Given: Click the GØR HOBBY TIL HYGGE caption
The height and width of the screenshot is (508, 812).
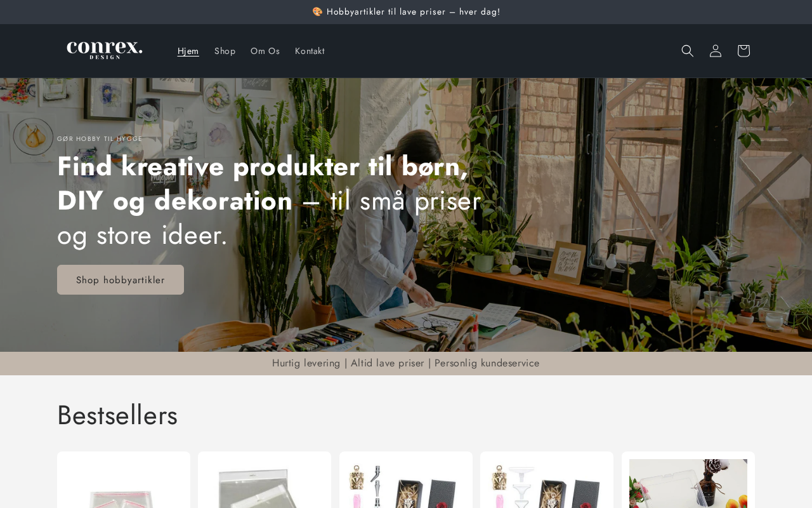Looking at the screenshot, I should pyautogui.click(x=100, y=138).
